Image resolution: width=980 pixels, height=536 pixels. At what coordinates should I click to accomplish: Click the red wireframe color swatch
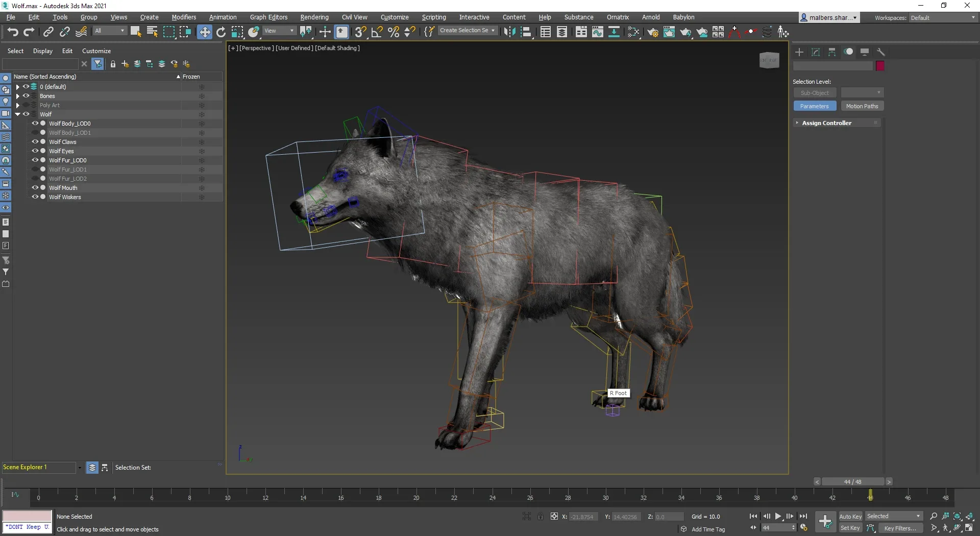(879, 66)
